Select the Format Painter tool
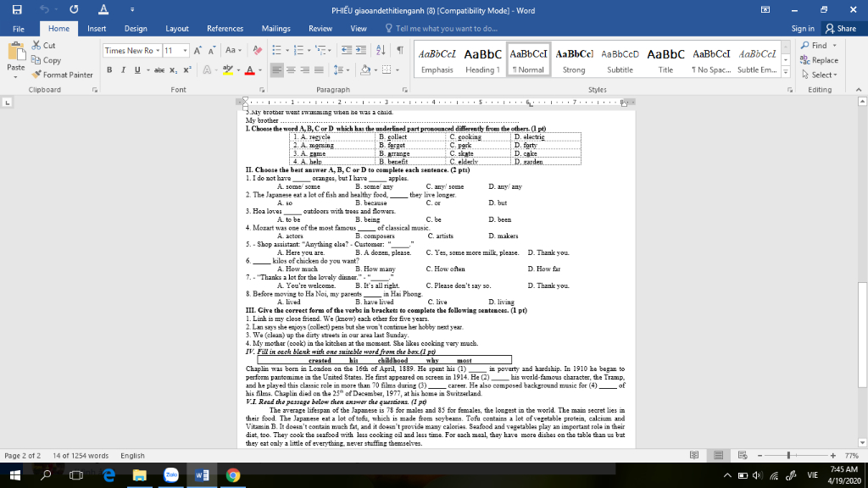Image resolution: width=868 pixels, height=488 pixels. [62, 75]
